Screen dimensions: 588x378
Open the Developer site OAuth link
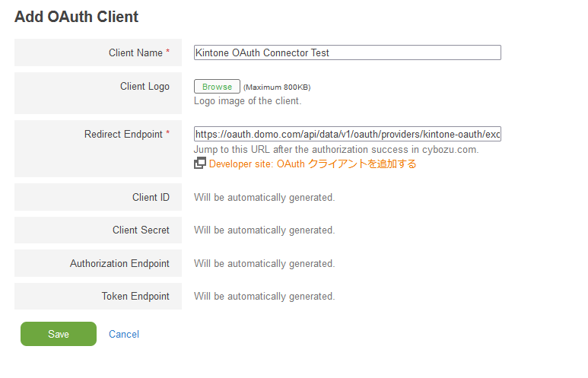point(313,164)
